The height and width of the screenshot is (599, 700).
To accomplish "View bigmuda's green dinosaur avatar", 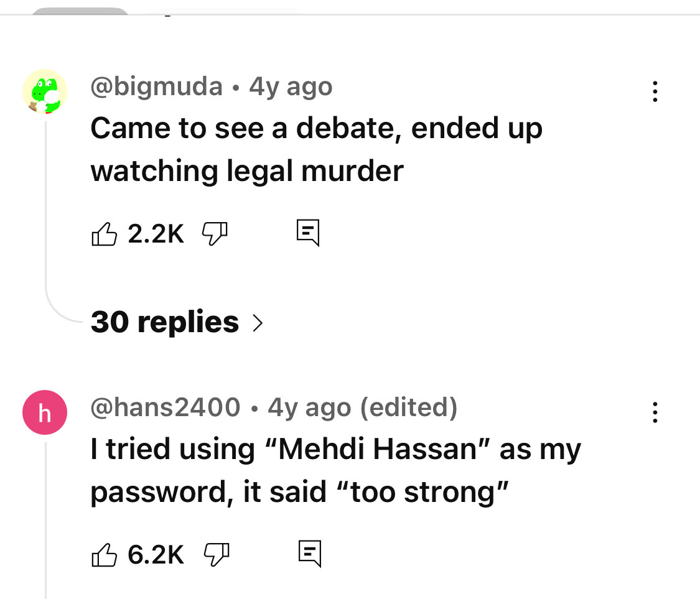I will [45, 91].
